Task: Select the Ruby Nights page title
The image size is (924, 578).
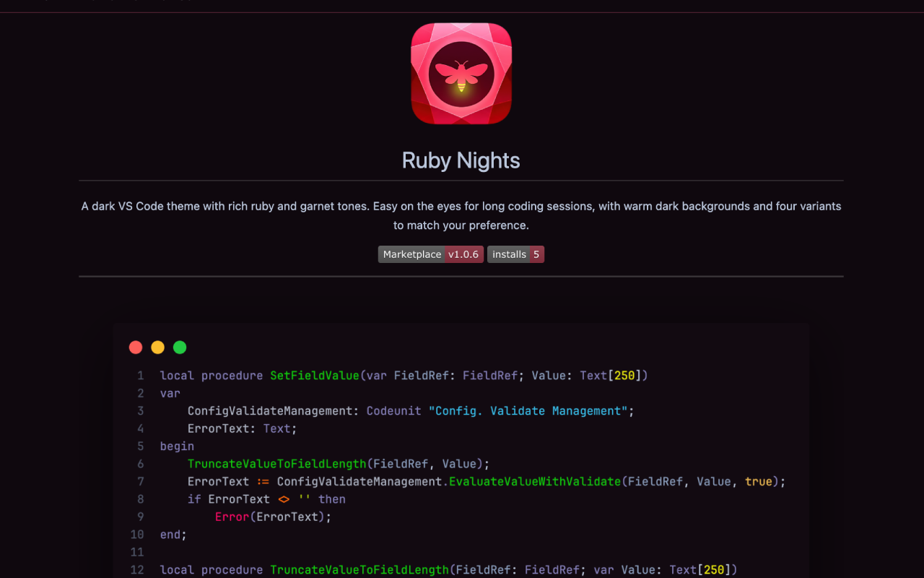Action: (461, 160)
